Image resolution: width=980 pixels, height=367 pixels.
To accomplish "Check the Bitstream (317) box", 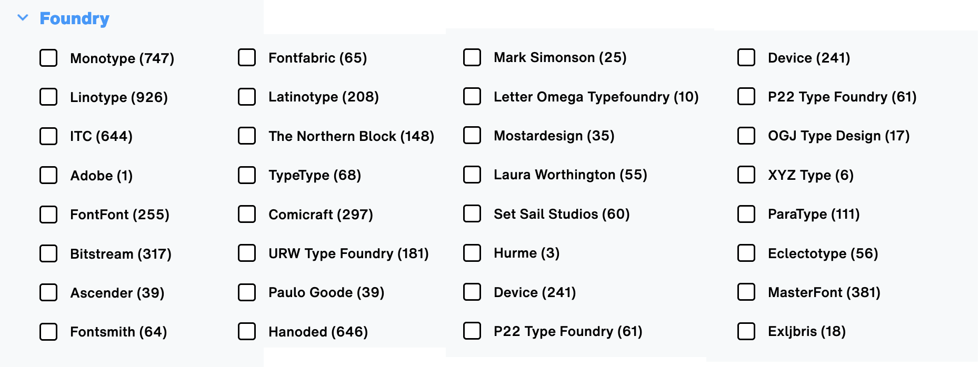I will (x=48, y=253).
